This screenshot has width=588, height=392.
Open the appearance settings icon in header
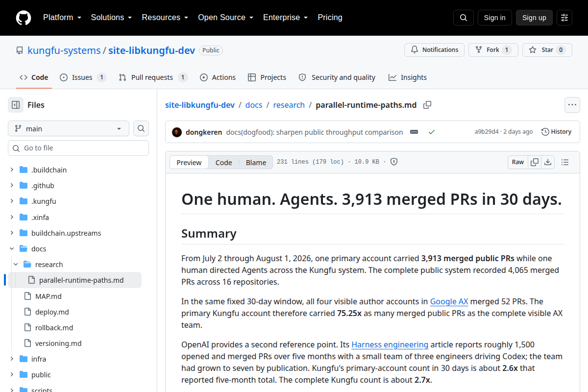coord(564,18)
